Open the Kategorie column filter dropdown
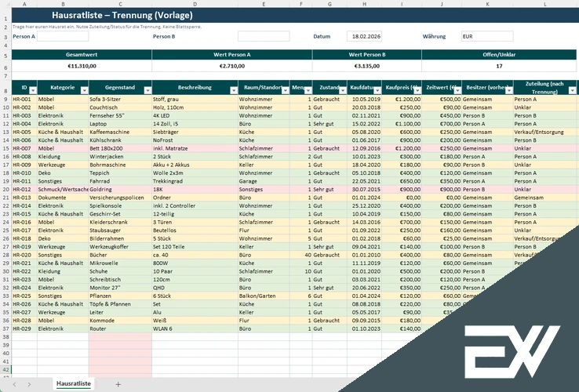Image resolution: width=579 pixels, height=392 pixels. tap(85, 90)
